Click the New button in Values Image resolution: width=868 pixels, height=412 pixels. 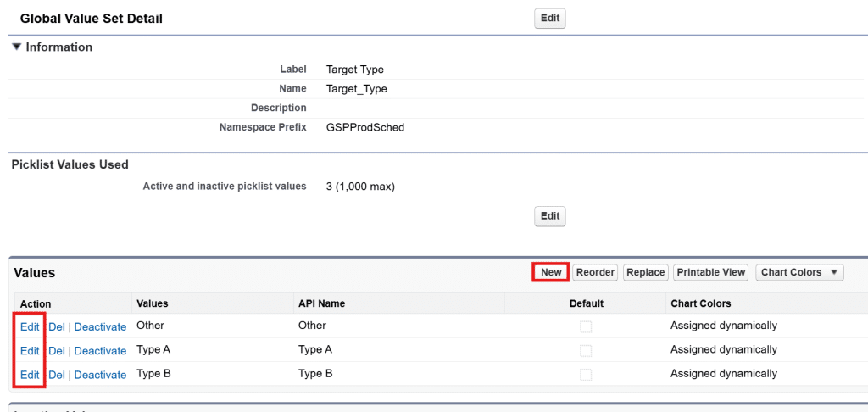[x=551, y=272]
